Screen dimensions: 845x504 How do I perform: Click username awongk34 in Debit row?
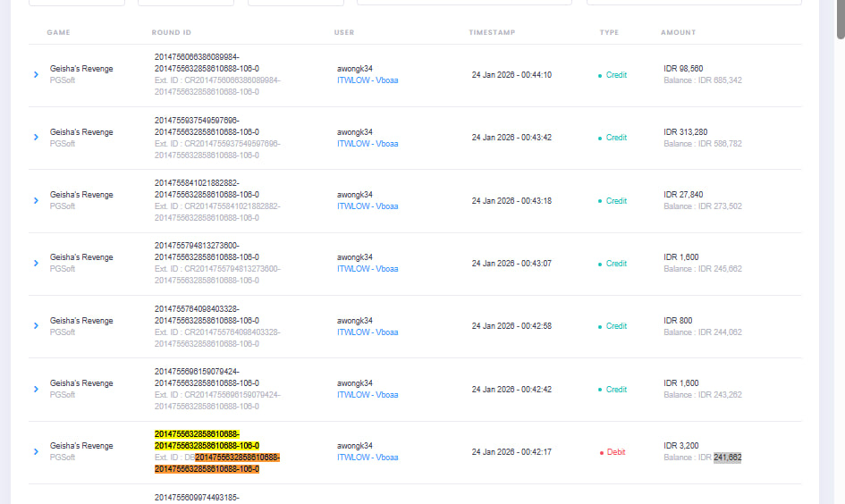[x=355, y=446]
